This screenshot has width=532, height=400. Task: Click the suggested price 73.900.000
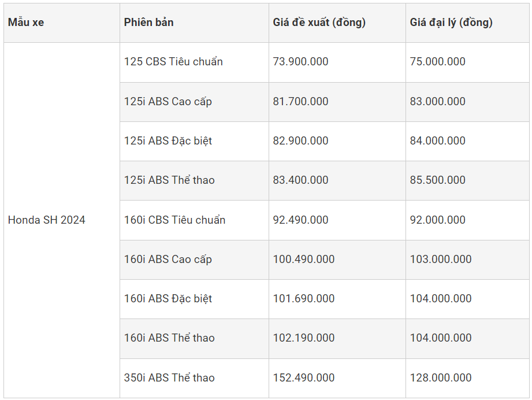(x=300, y=61)
